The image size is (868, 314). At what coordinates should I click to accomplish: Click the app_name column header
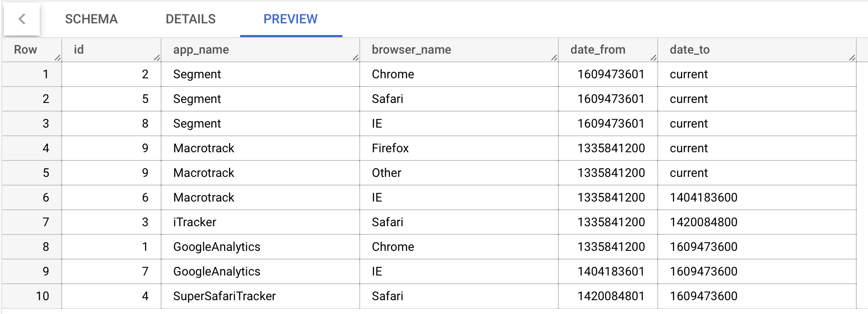[260, 50]
